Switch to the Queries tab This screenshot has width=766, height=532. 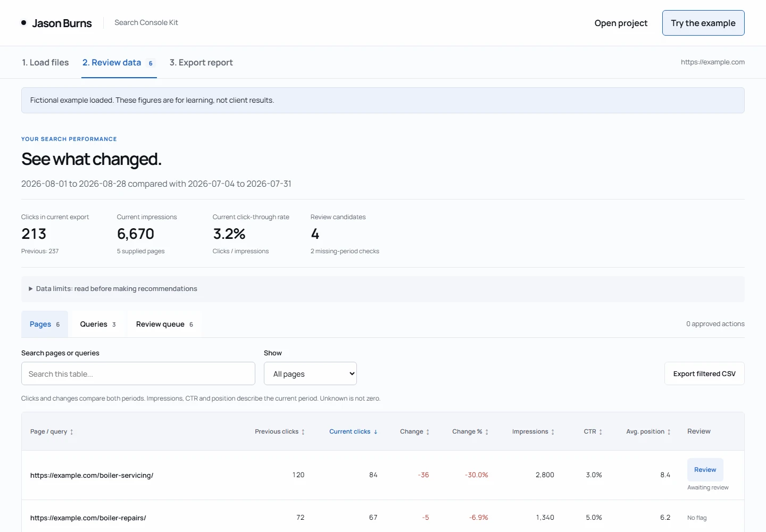pos(98,324)
